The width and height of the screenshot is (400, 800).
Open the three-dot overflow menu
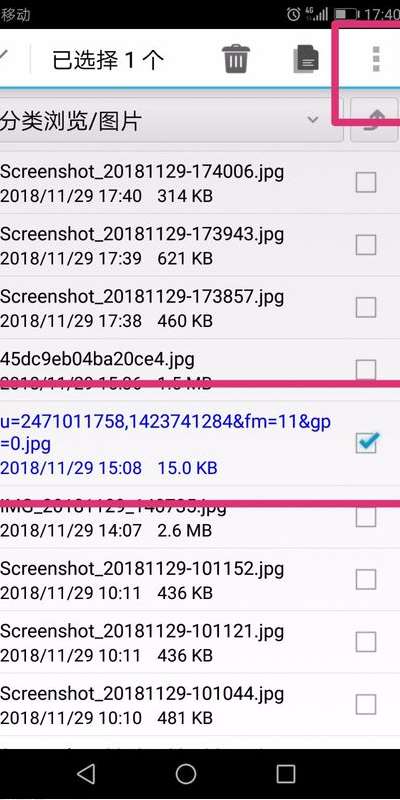pyautogui.click(x=377, y=59)
